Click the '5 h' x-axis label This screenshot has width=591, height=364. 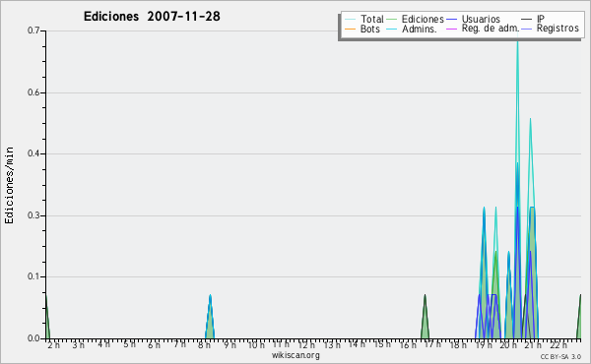point(129,344)
